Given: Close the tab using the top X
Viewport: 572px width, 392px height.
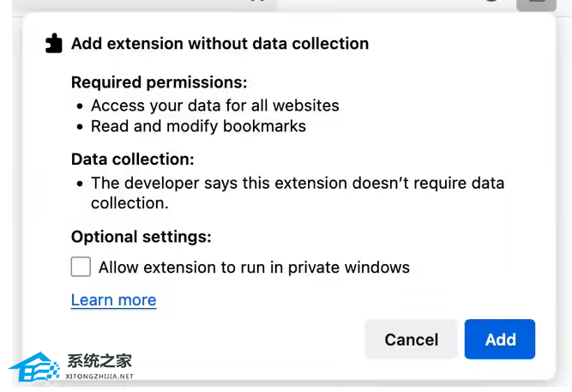Looking at the screenshot, I should coord(256,3).
